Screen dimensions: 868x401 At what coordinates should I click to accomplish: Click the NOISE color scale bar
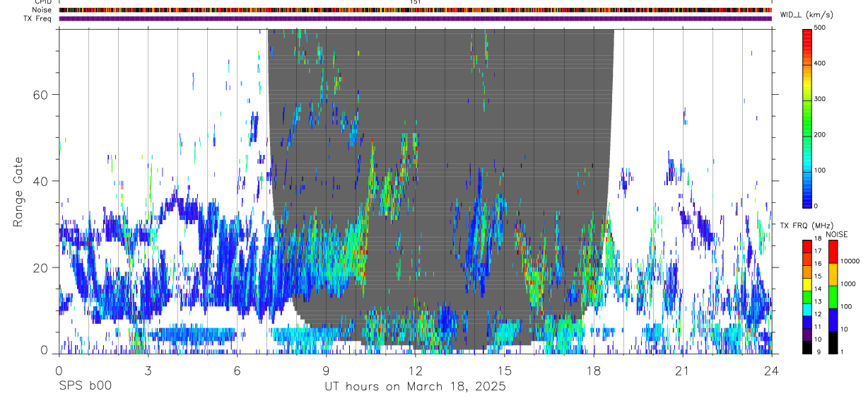pos(833,297)
